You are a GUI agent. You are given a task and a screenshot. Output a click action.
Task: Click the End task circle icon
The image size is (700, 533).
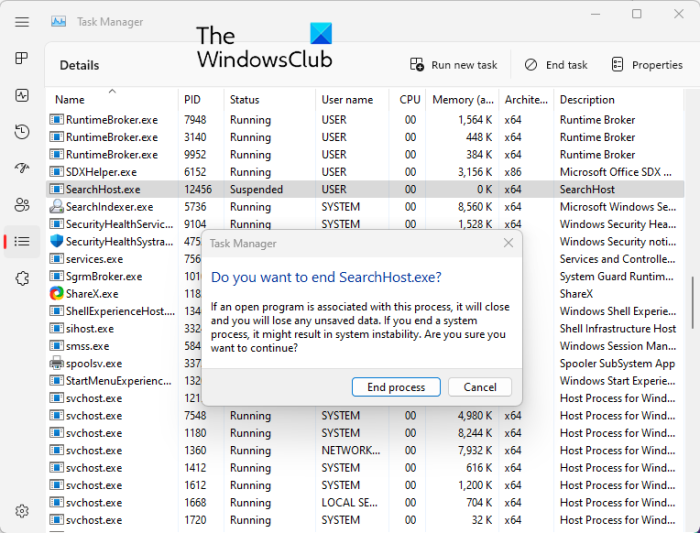531,65
